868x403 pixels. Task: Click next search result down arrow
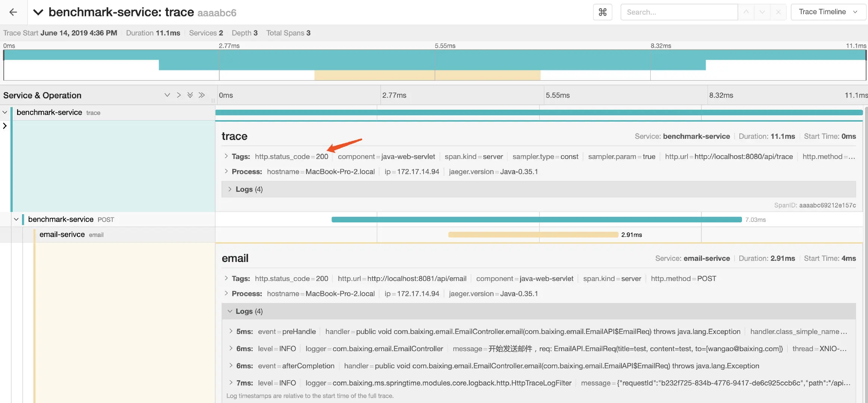762,12
